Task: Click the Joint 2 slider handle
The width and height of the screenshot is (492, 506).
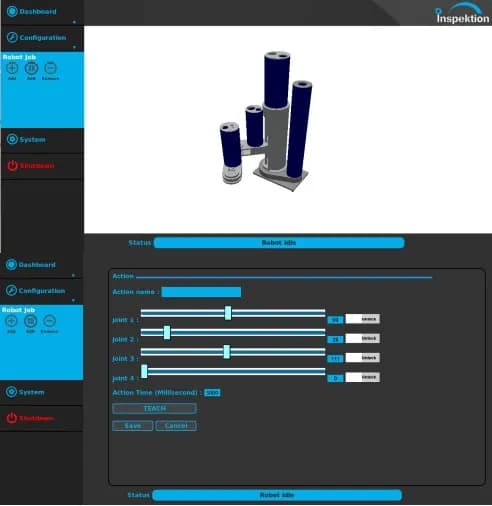Action: (167, 333)
